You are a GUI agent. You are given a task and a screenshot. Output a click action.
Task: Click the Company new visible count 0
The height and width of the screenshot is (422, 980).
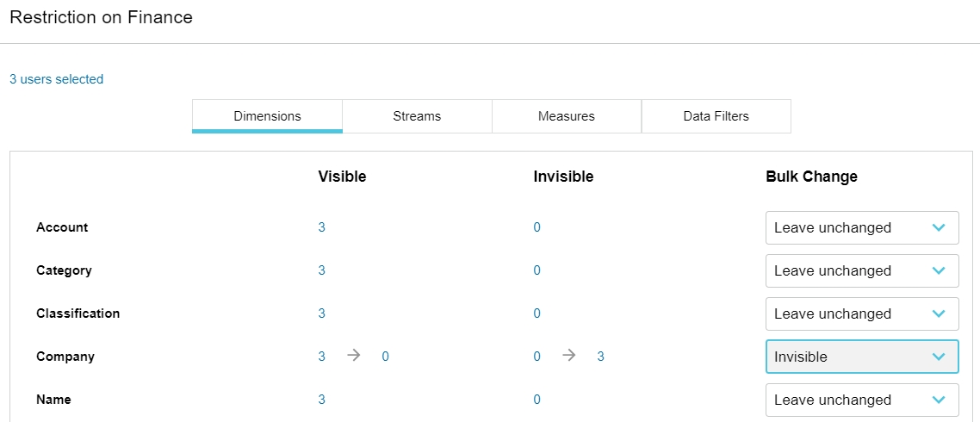pyautogui.click(x=386, y=357)
